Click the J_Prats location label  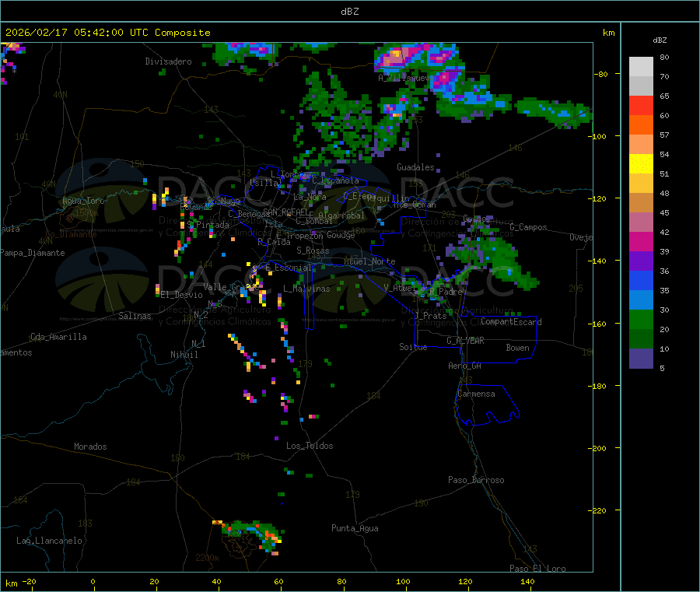point(431,316)
